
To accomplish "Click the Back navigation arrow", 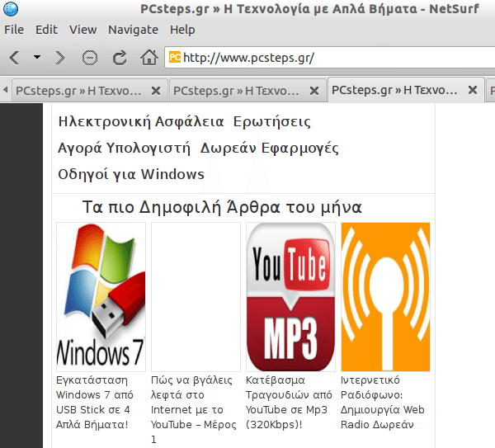I will 14,58.
